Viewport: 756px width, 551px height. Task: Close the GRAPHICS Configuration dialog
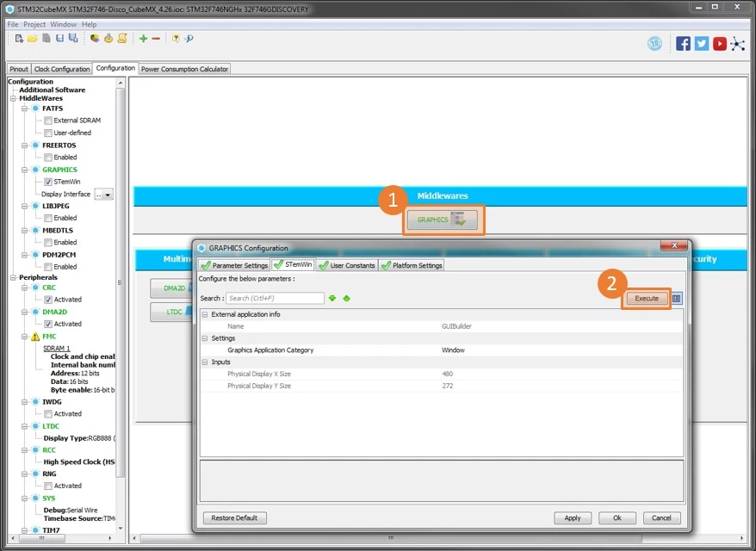click(674, 245)
